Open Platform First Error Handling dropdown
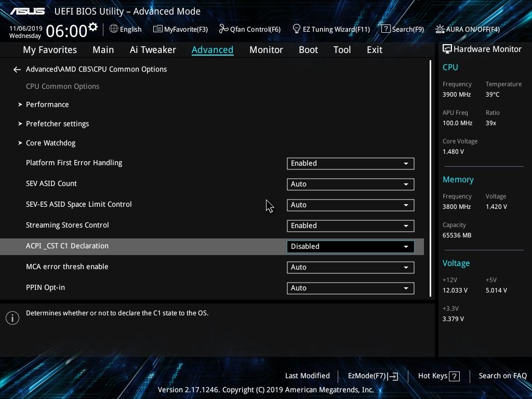 pyautogui.click(x=351, y=164)
